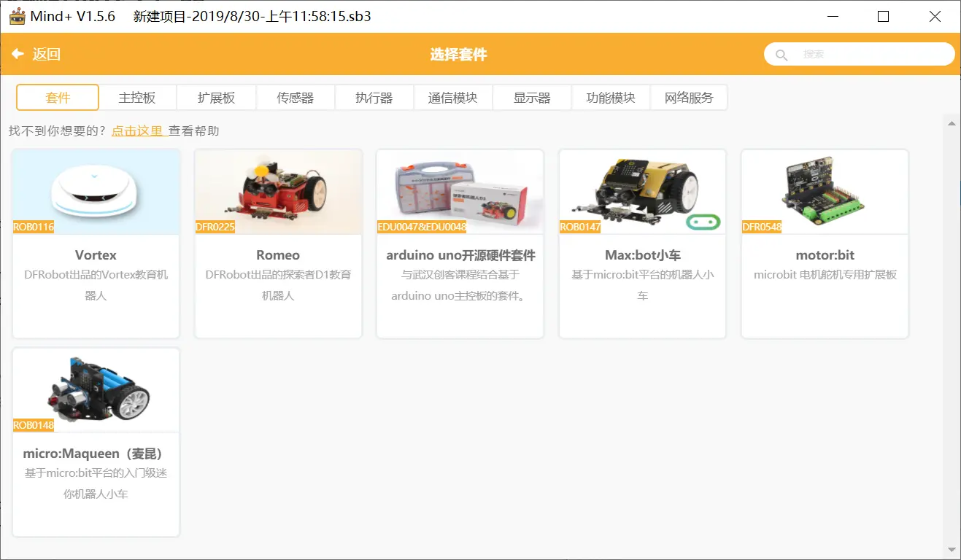Click the EDU0047&EDU0048 code tag

tap(422, 227)
